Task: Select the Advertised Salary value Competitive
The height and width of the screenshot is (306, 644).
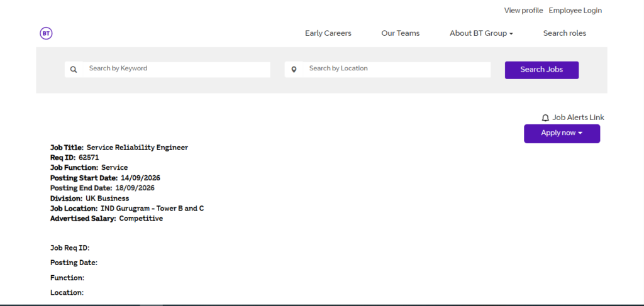Action: coord(141,219)
